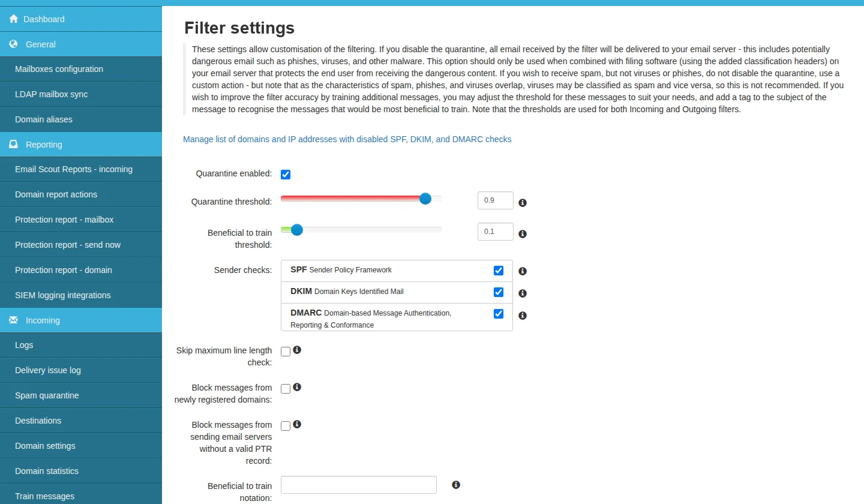
Task: Open Protection report - send now
Action: (x=81, y=245)
